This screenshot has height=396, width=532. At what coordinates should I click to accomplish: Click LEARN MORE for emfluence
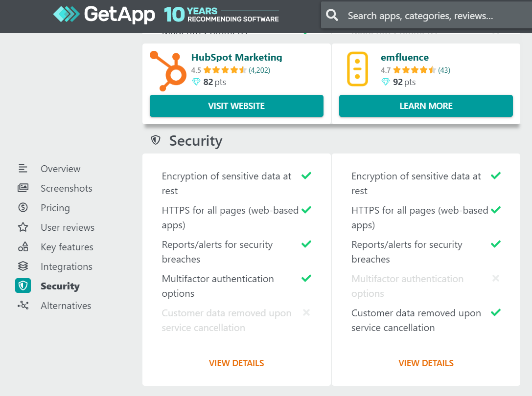(426, 106)
